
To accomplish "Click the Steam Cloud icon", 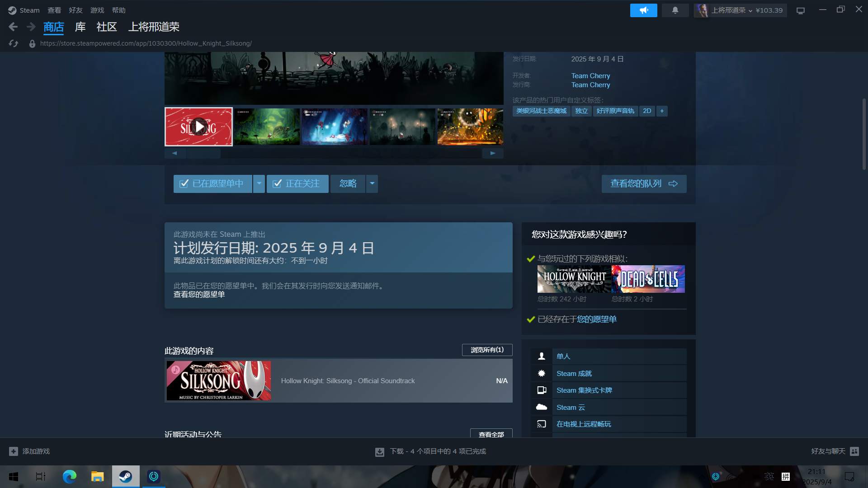I will 541,407.
